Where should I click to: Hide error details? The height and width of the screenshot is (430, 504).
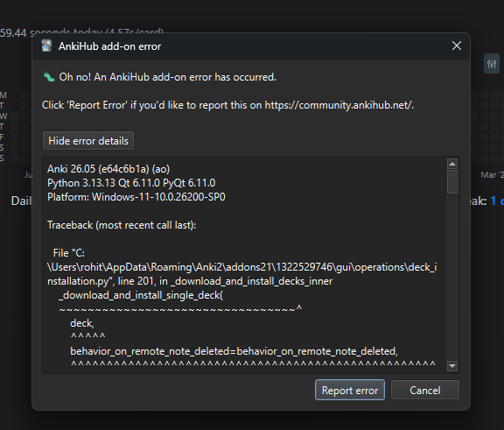(x=88, y=140)
